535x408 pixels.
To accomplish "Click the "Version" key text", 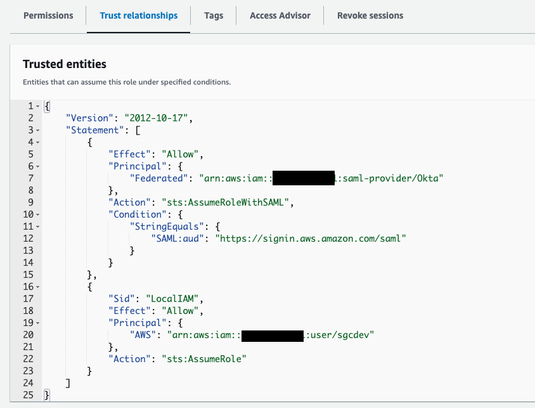I will click(x=89, y=118).
